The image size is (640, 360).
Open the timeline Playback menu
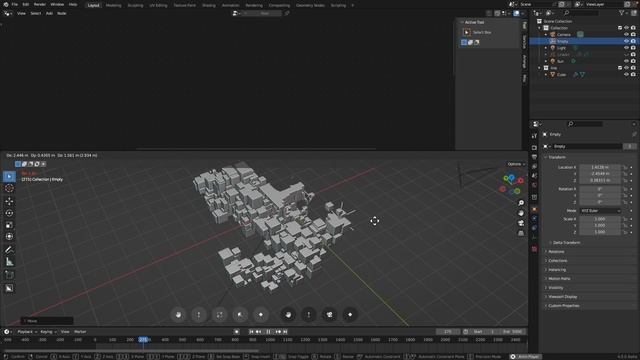(27, 332)
